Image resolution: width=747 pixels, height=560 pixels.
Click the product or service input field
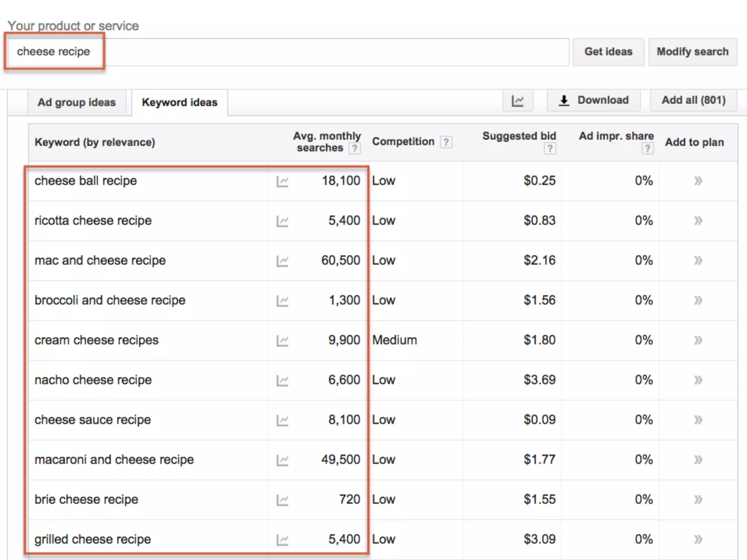(288, 52)
